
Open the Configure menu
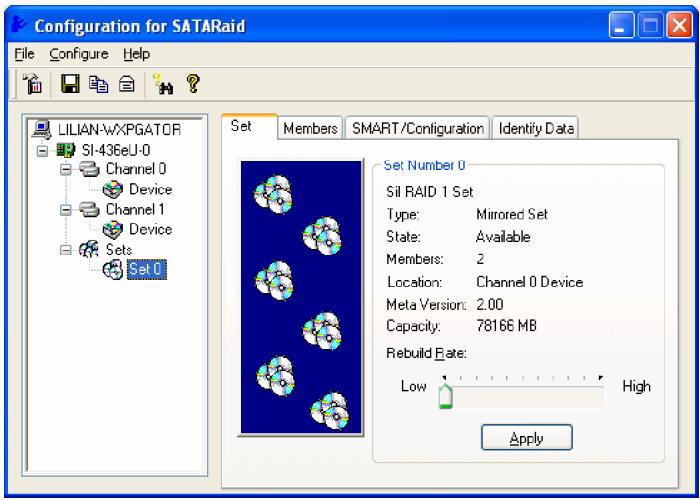click(x=79, y=54)
